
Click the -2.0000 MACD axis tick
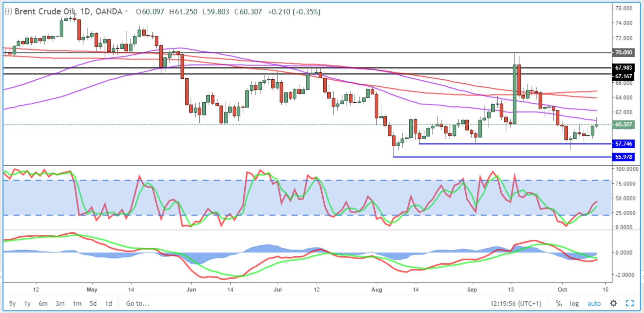click(x=625, y=275)
